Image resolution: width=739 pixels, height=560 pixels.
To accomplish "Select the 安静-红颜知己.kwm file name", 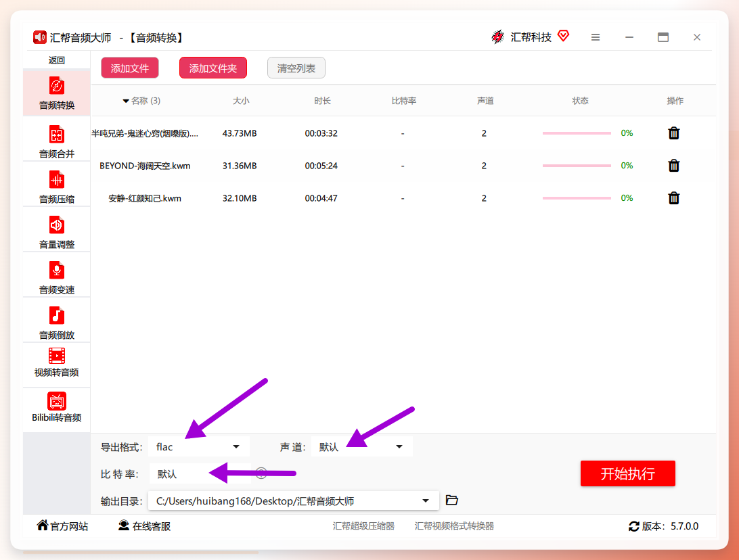I will click(145, 198).
